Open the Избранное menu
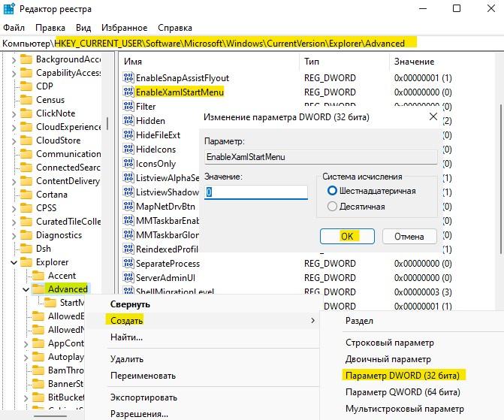 click(125, 28)
